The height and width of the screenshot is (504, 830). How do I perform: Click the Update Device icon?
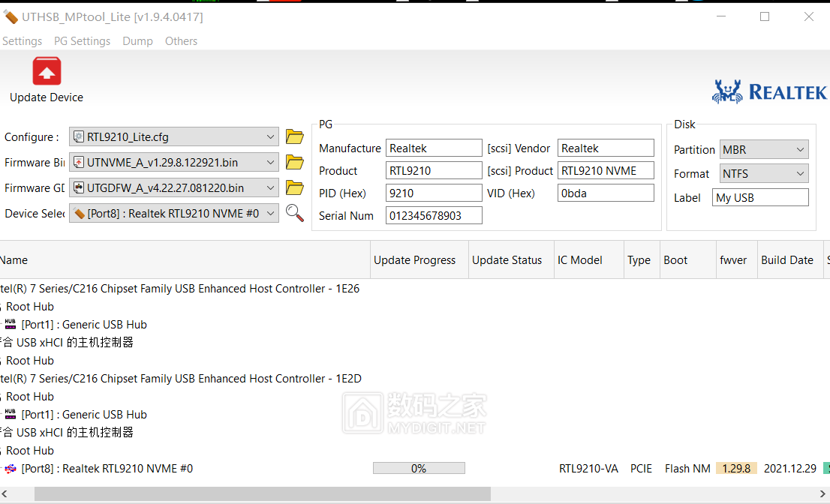[x=47, y=71]
